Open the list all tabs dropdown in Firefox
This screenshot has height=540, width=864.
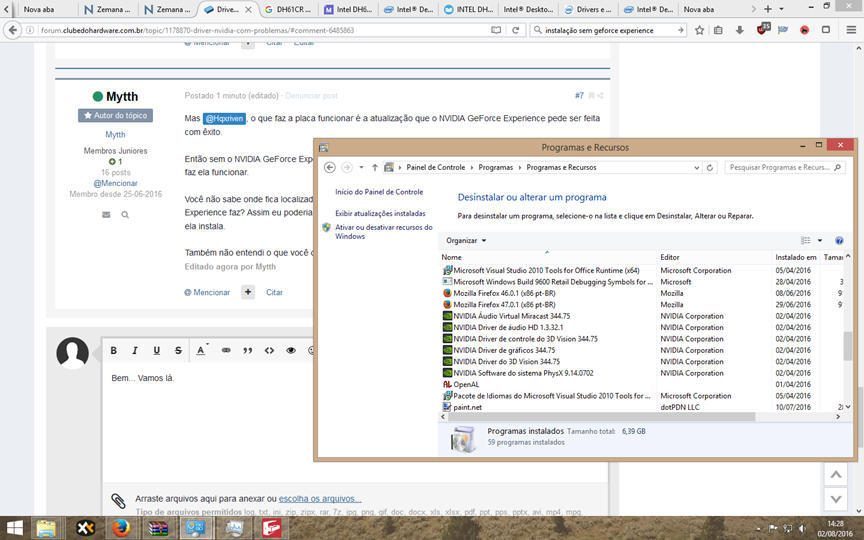(781, 9)
